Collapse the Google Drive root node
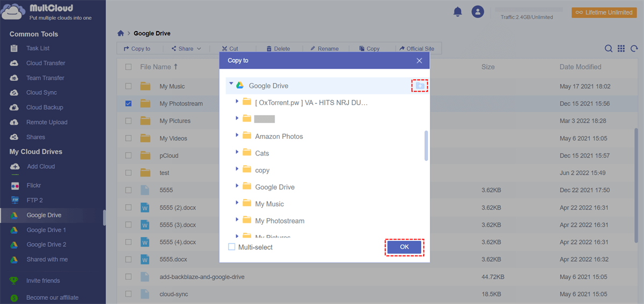This screenshot has width=644, height=304. tap(231, 84)
